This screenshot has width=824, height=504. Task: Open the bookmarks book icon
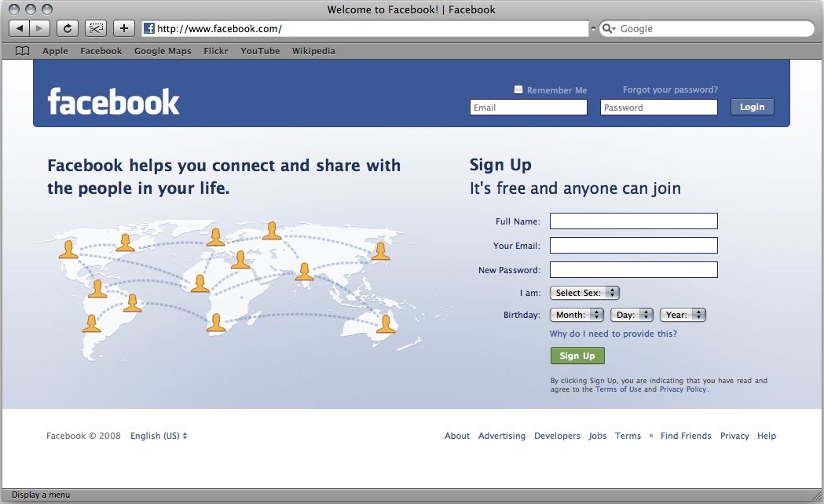coord(22,51)
